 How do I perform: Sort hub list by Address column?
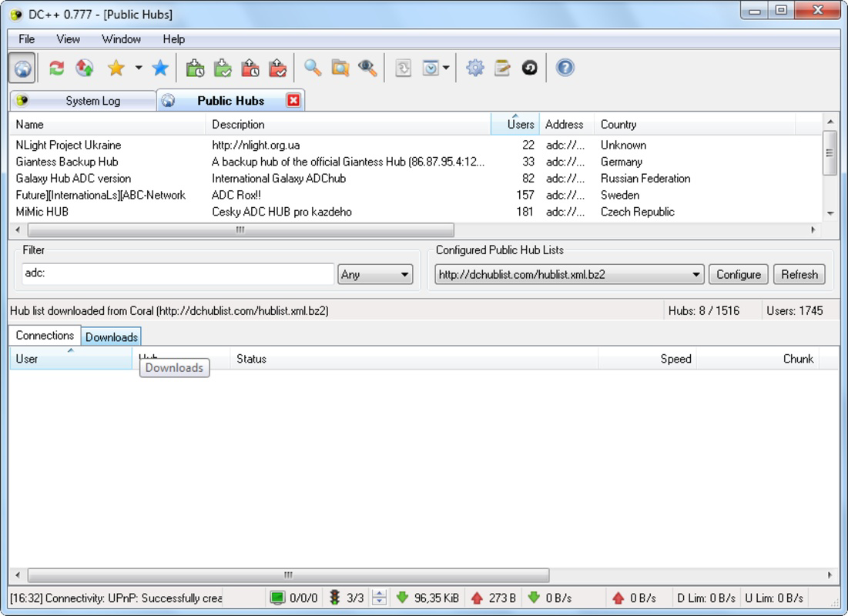click(x=566, y=125)
